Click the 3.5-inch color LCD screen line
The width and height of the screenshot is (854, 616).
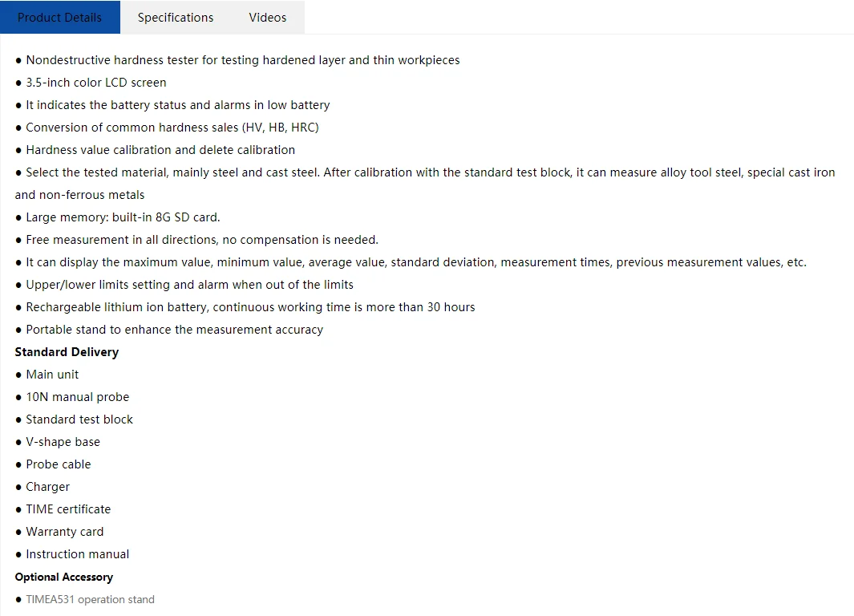tap(96, 83)
